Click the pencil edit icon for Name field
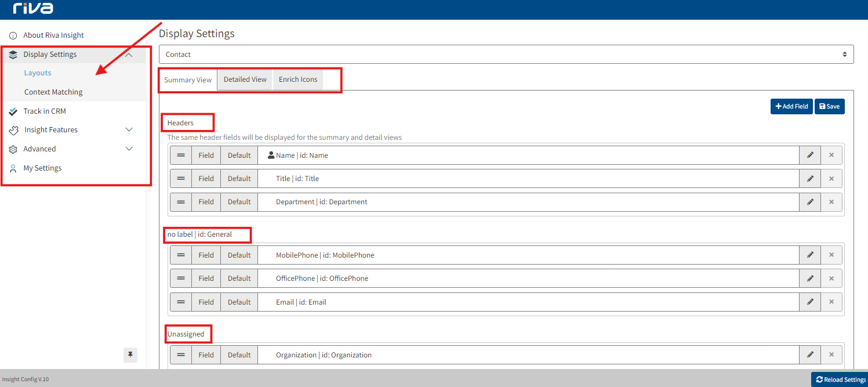Screen dimensions: 868x387 810,155
